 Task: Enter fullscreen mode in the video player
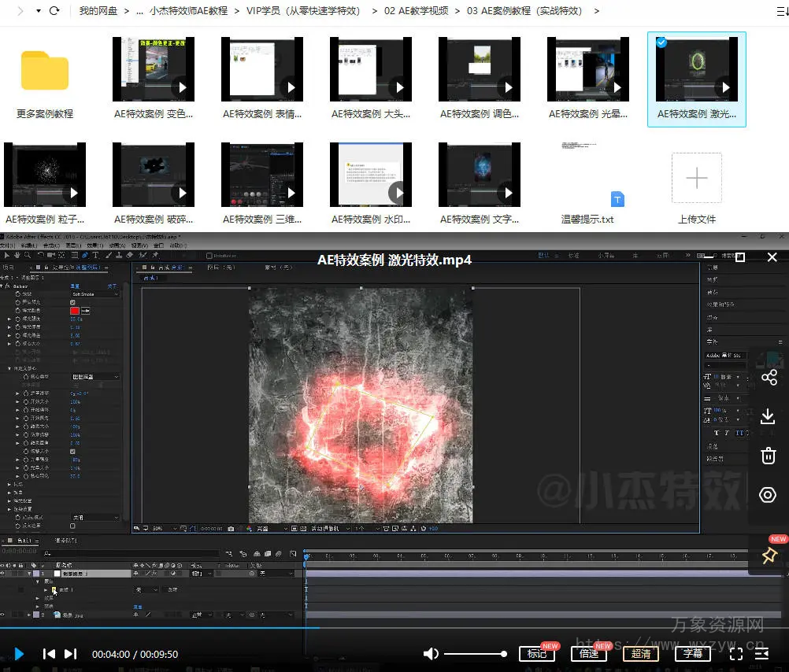click(x=736, y=653)
